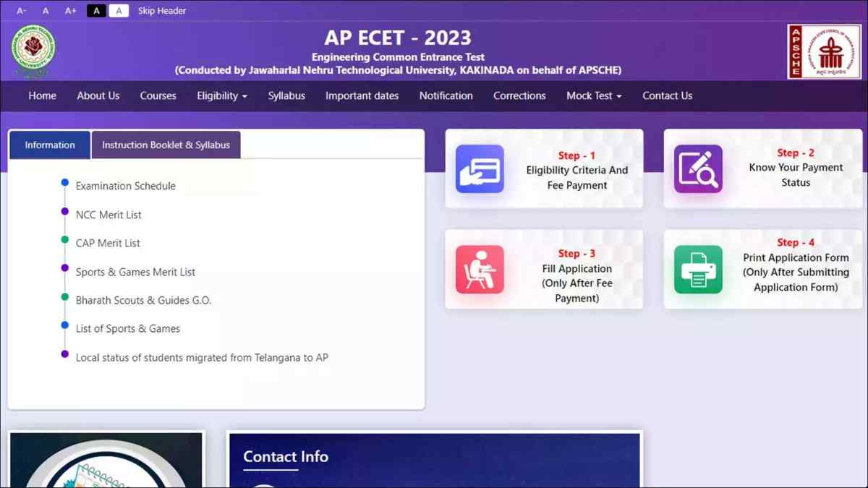868x488 pixels.
Task: Click the JNTU Kakinada university logo
Action: (x=33, y=51)
